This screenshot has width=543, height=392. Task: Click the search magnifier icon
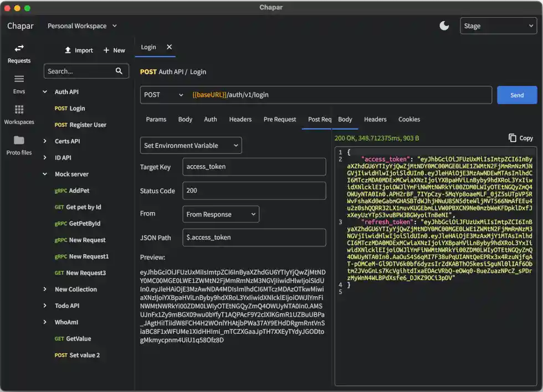click(119, 71)
